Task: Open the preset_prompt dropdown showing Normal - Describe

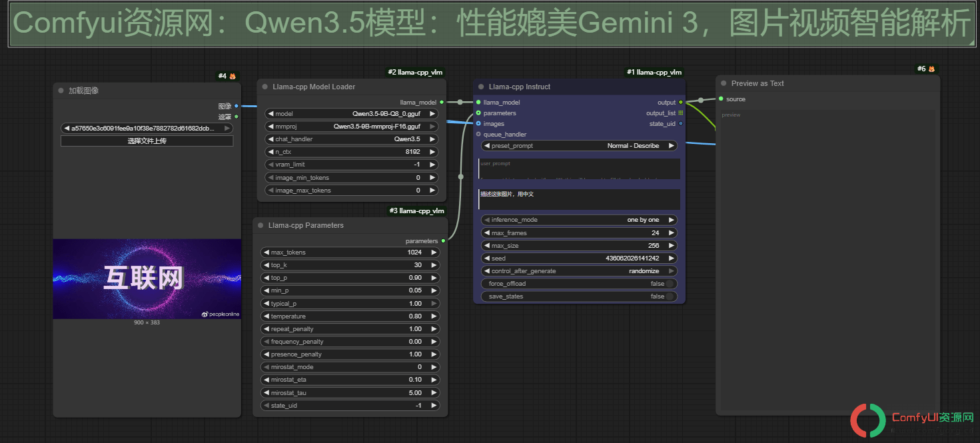Action: (579, 146)
